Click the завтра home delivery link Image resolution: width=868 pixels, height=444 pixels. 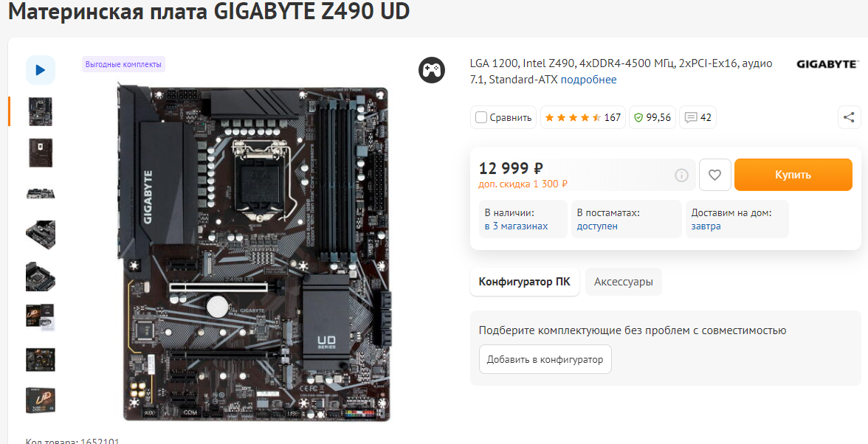[706, 226]
